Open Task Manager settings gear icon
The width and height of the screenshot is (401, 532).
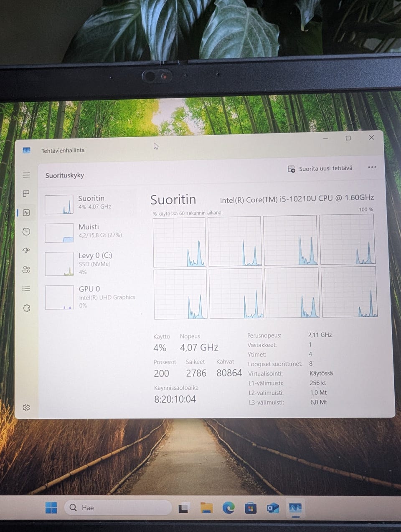pyautogui.click(x=26, y=407)
